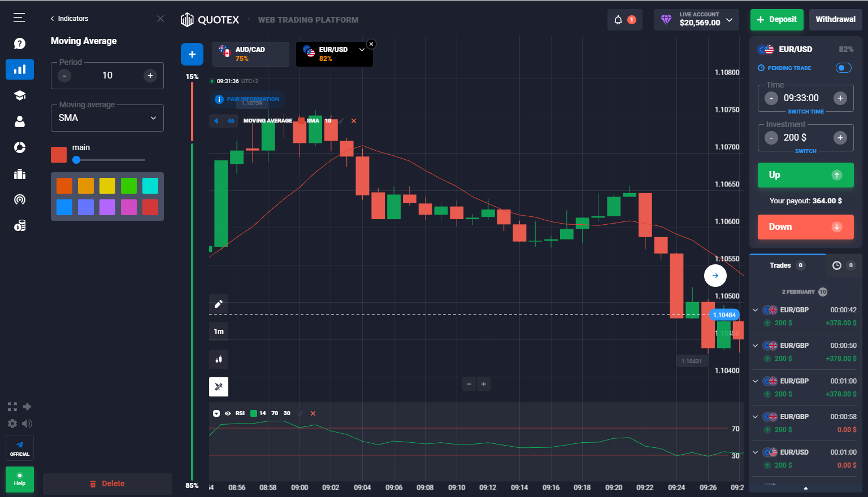Open the support question mark icon
The image size is (868, 497).
pos(20,43)
